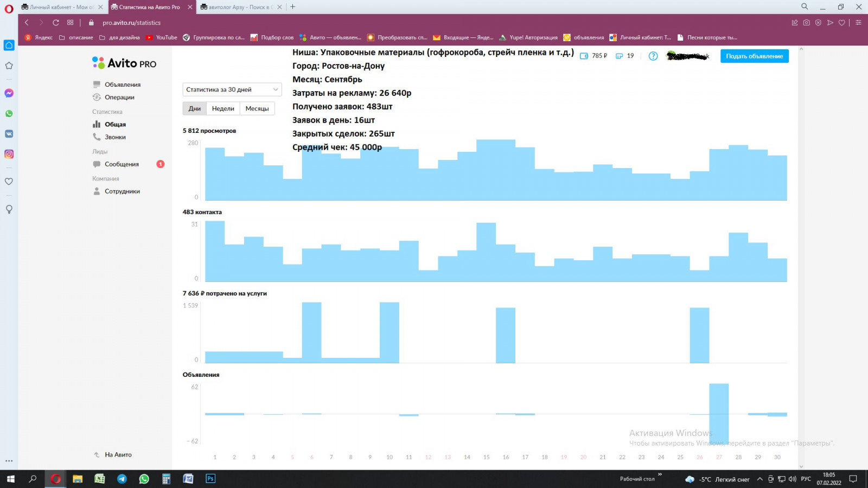Open the tab search magnifier icon
The image size is (868, 488).
[x=805, y=7]
